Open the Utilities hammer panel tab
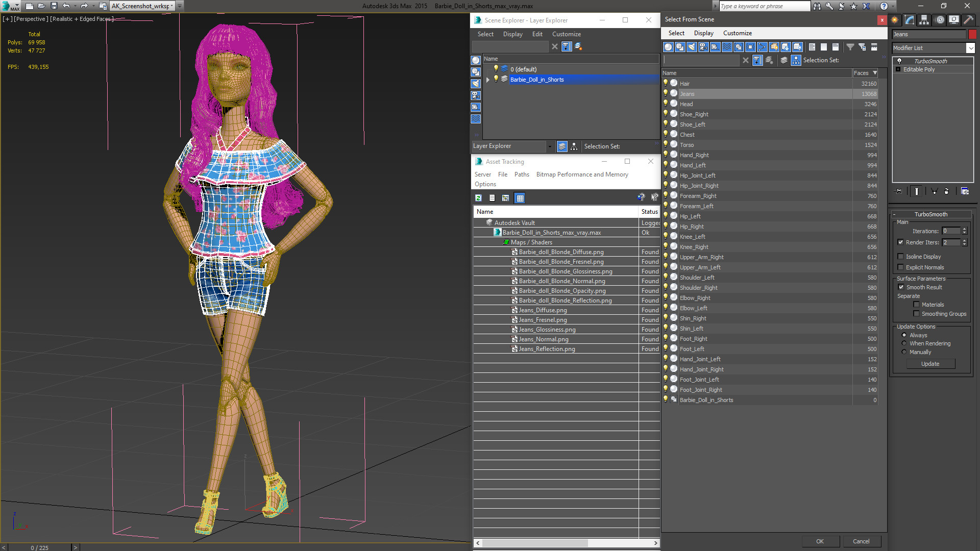Image resolution: width=980 pixels, height=551 pixels. pyautogui.click(x=968, y=20)
